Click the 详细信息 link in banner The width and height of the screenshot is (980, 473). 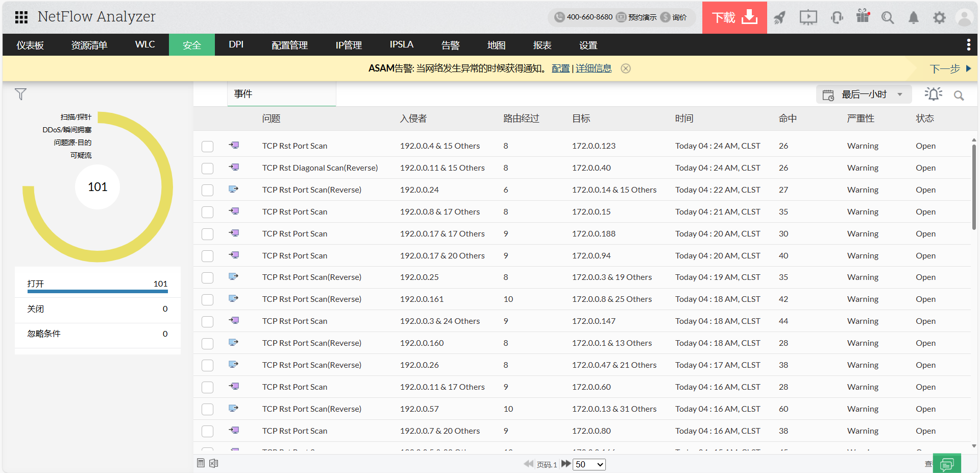(593, 68)
